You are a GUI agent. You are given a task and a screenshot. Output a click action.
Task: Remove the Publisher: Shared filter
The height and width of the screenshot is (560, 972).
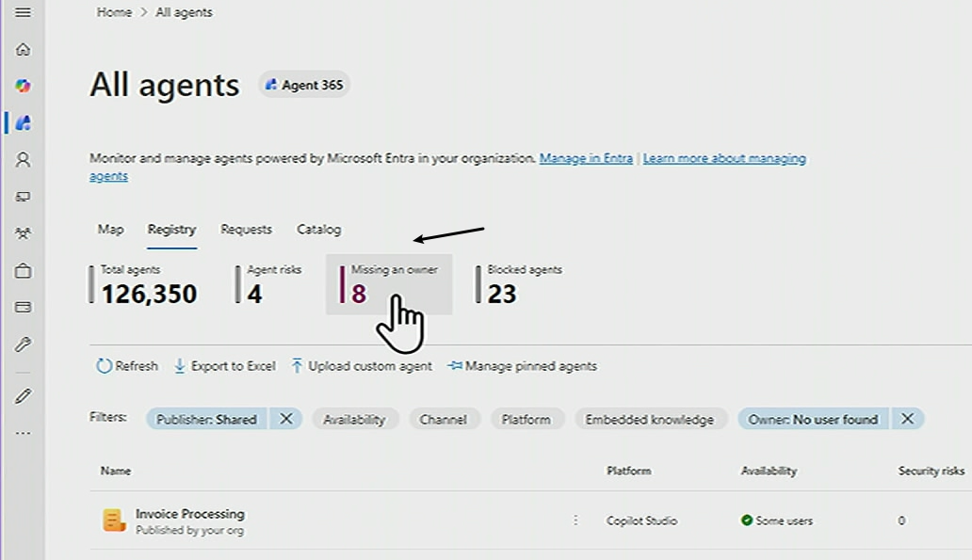(x=285, y=420)
